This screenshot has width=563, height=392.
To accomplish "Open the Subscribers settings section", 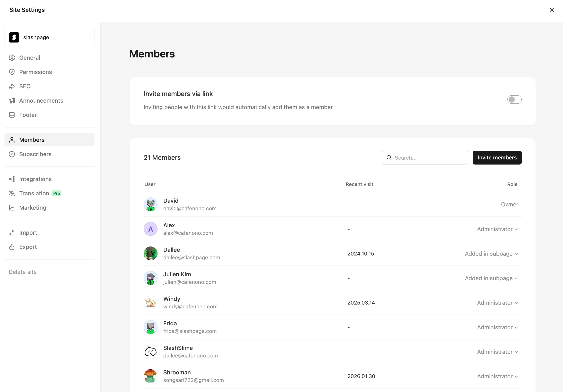I will 35,154.
